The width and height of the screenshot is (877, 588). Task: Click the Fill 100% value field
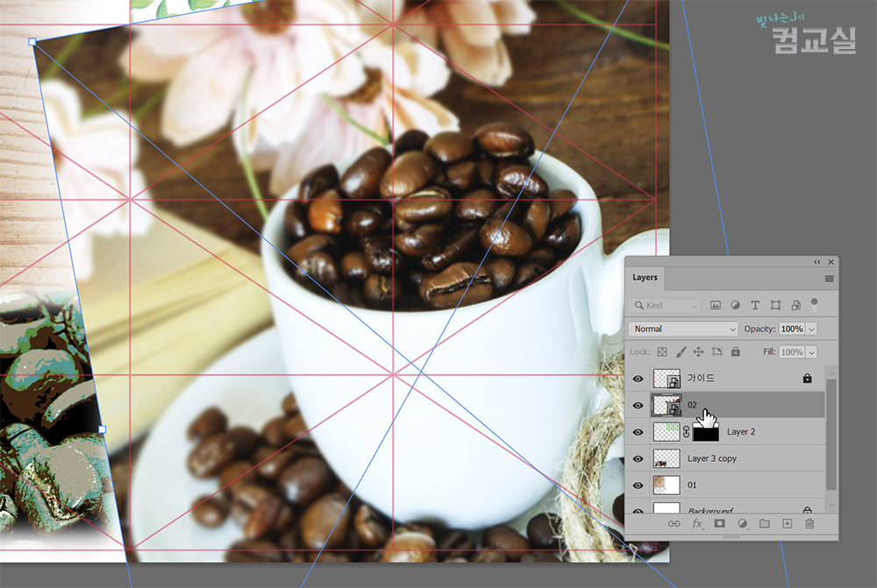(x=792, y=352)
